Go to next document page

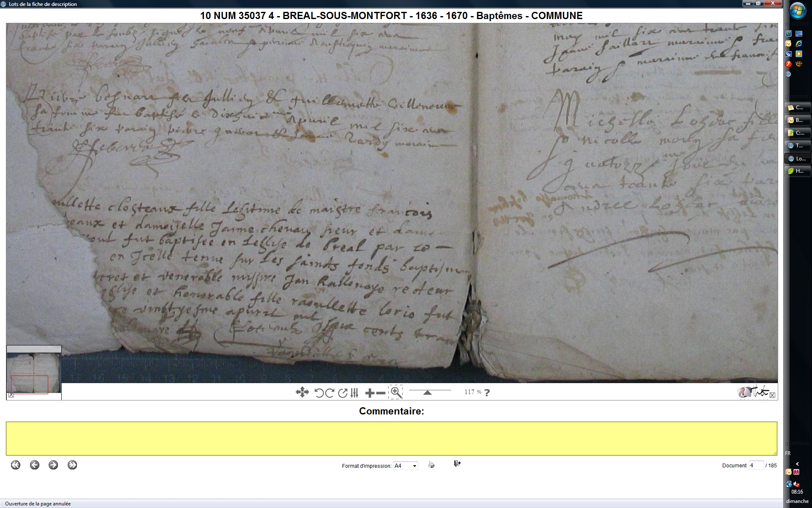(53, 465)
